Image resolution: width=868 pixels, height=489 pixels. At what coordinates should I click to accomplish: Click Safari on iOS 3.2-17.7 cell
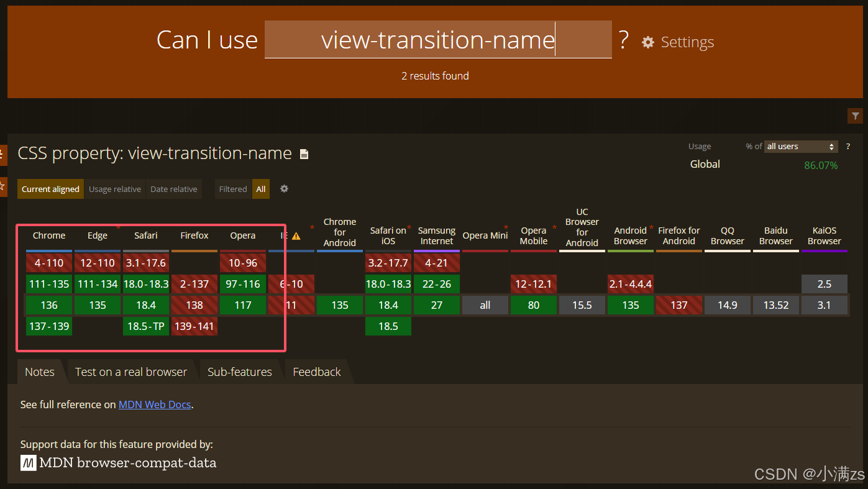point(388,263)
